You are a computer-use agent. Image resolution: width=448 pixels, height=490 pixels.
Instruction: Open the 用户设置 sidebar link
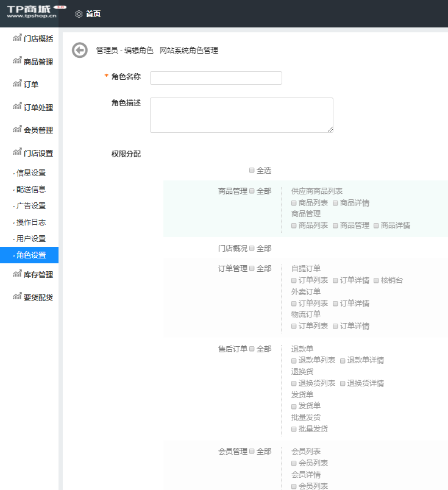(30, 239)
